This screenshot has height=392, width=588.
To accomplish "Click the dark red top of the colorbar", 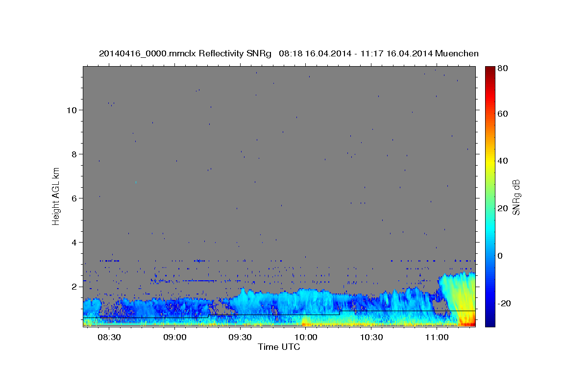I will click(490, 70).
